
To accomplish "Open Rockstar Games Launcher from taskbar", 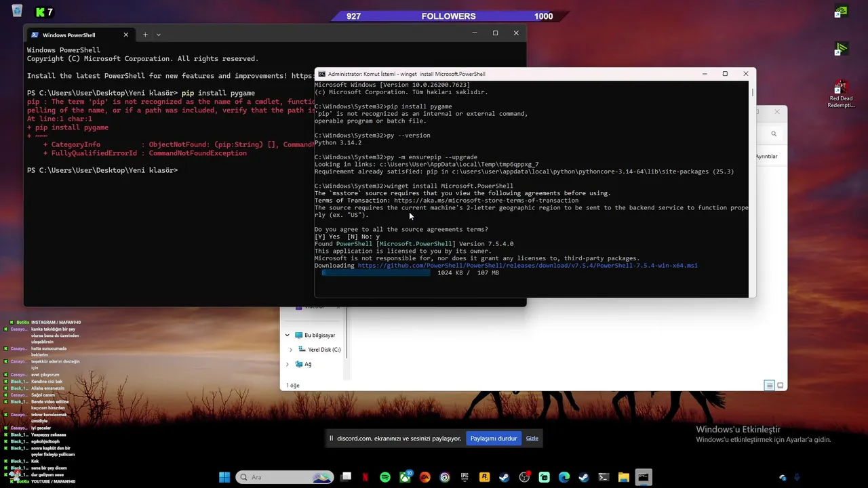I will (484, 477).
